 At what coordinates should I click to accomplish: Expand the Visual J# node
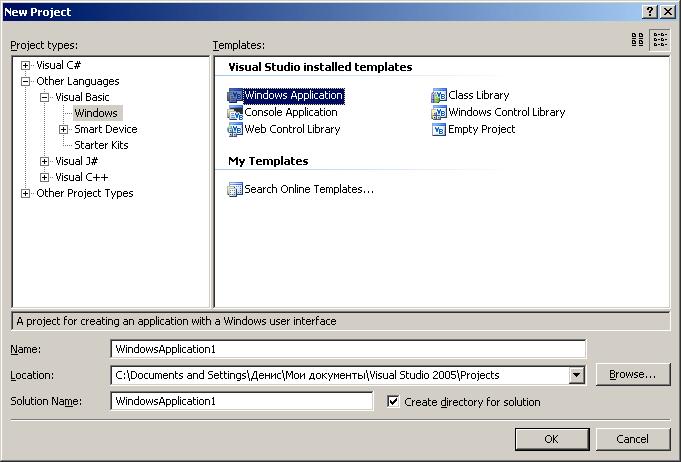click(44, 162)
